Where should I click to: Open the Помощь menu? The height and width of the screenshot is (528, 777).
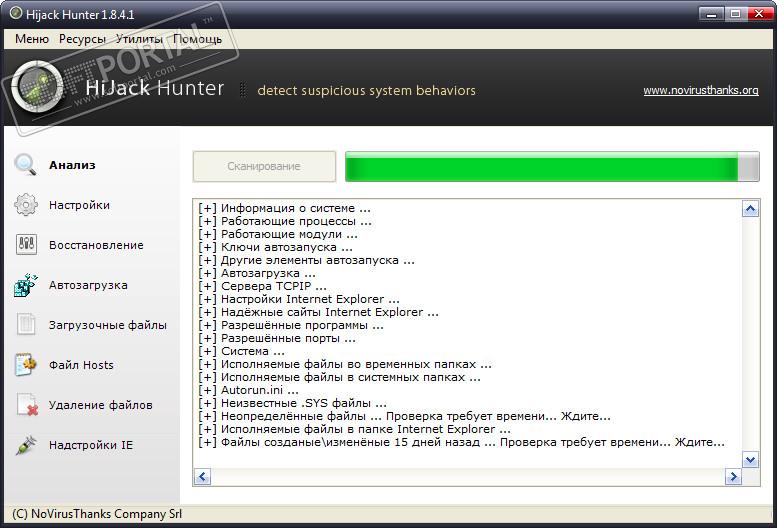197,39
